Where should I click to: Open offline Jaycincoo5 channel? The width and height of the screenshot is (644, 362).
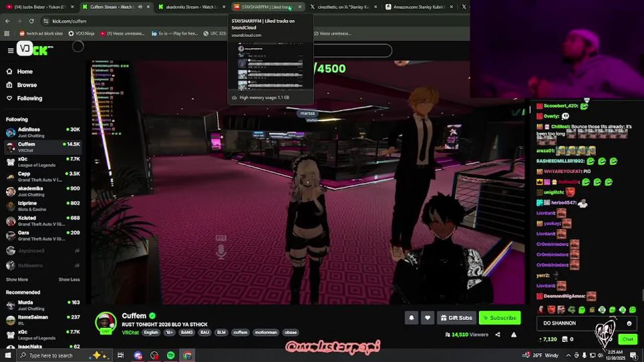43,250
